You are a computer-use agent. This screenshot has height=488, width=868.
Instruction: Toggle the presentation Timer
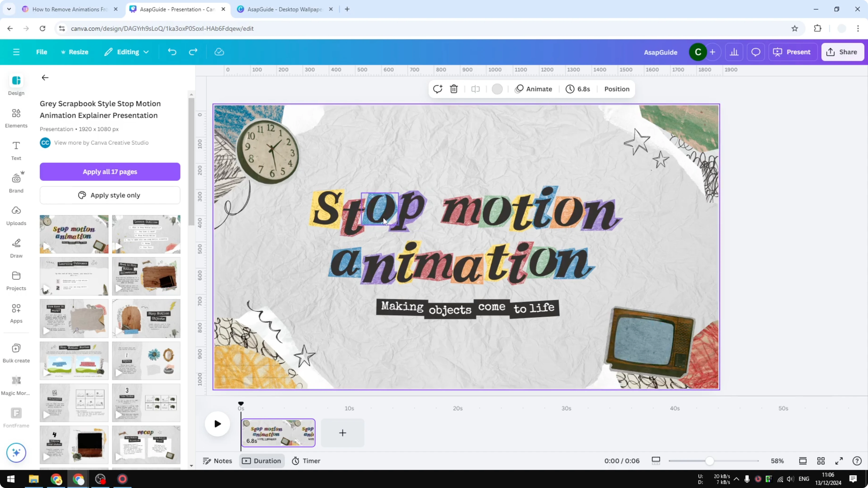coord(306,461)
